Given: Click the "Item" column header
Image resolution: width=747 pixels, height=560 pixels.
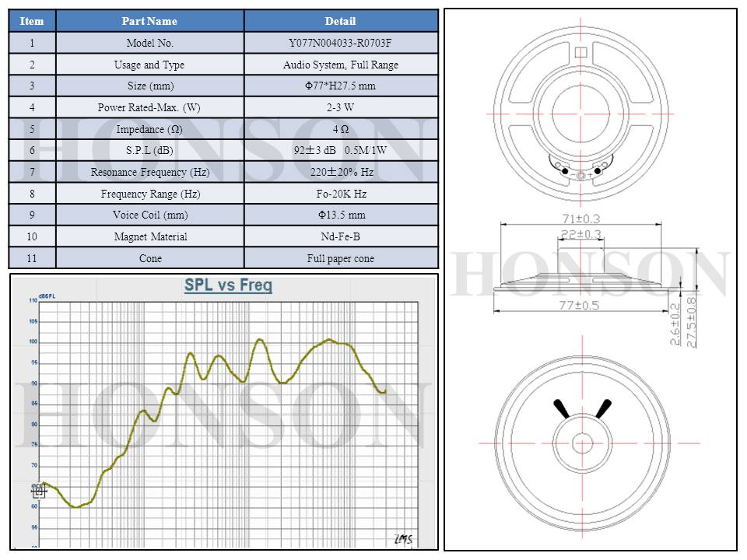Looking at the screenshot, I should point(32,21).
